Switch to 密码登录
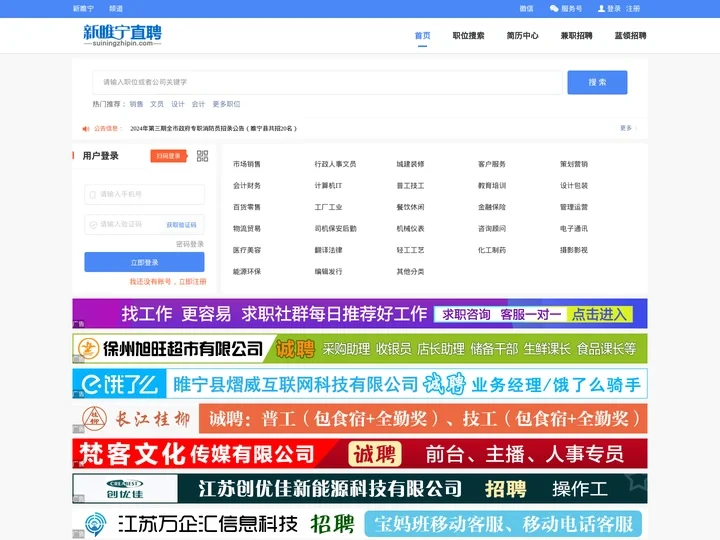 click(x=190, y=244)
